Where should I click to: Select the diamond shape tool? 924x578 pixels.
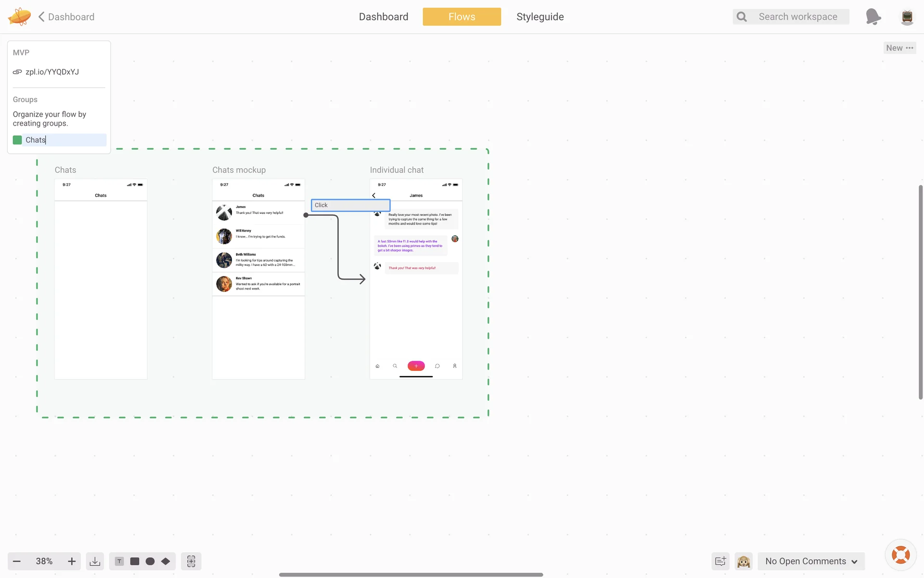coord(166,561)
